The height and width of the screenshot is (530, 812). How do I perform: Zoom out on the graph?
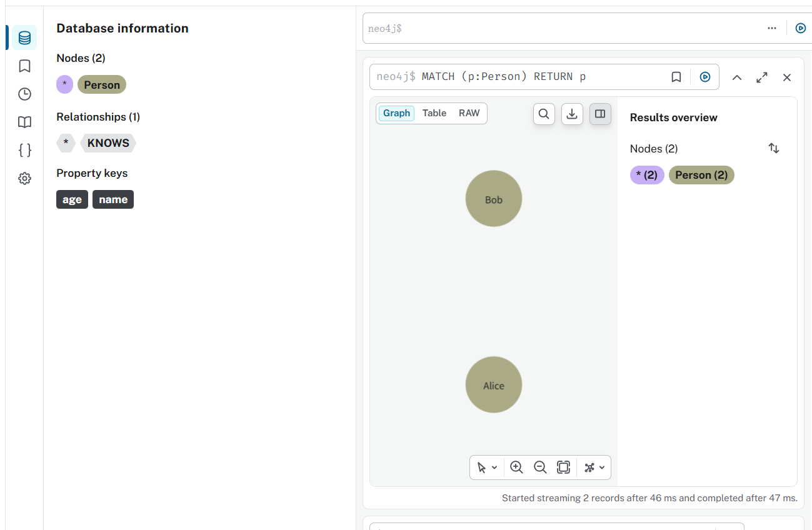tap(540, 467)
